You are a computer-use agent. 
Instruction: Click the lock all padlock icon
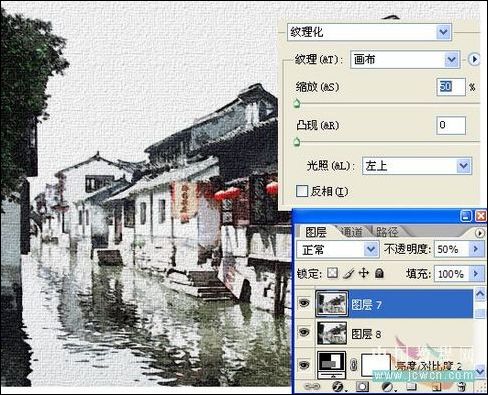[379, 273]
